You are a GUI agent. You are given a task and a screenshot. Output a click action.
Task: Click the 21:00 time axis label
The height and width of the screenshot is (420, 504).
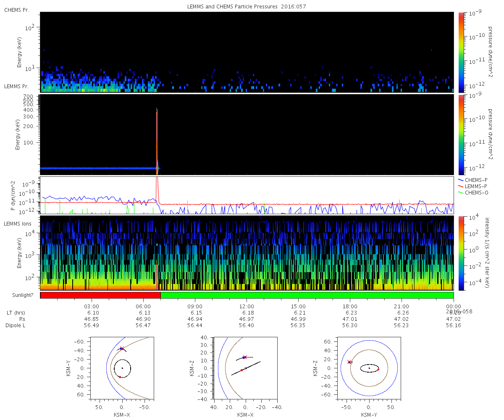click(402, 307)
